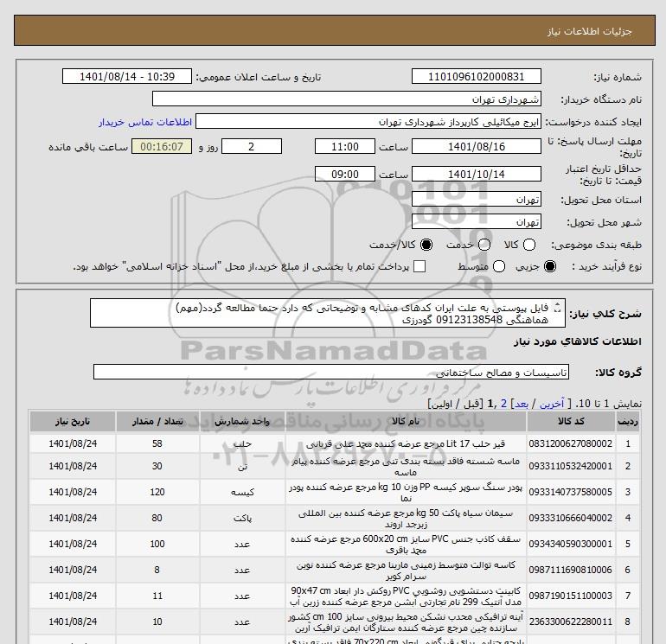
Task: Click the item name ماسه شسته فاقد بسته بندی
Action: click(x=406, y=466)
